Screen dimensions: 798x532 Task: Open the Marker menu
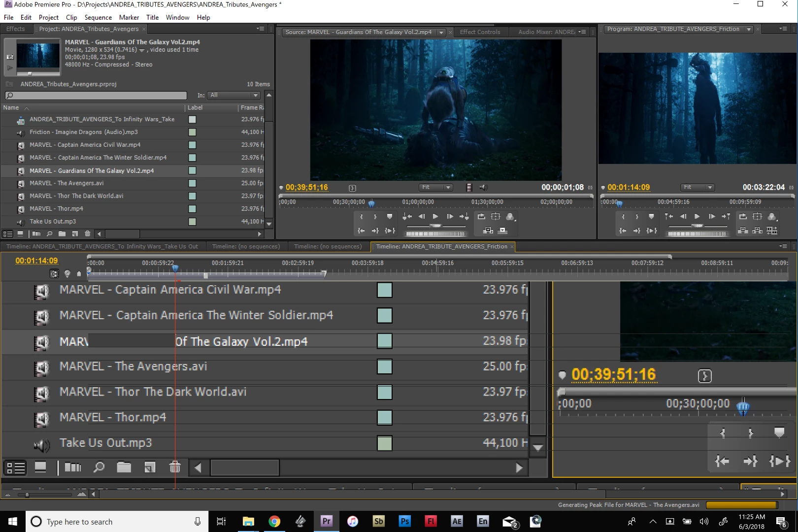coord(129,17)
